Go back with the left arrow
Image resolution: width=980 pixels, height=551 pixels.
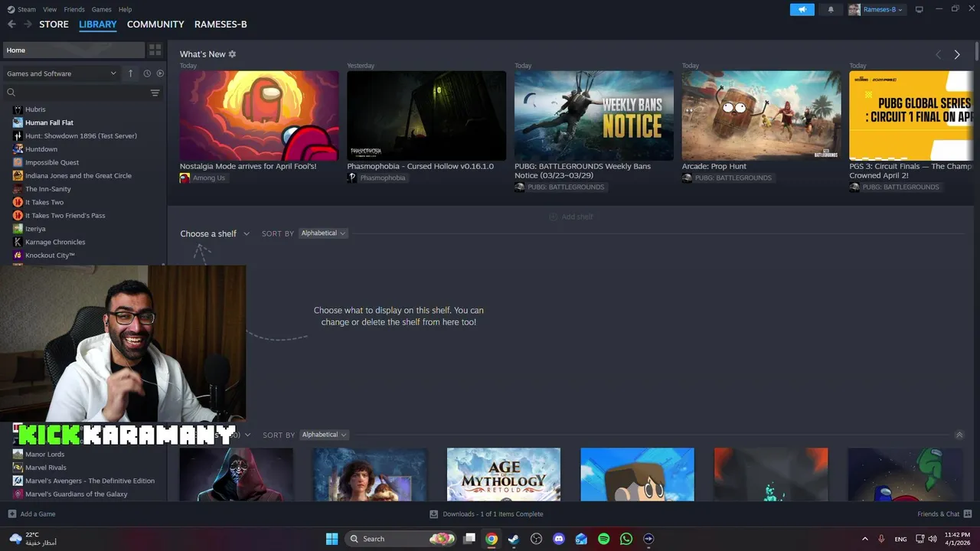click(11, 24)
